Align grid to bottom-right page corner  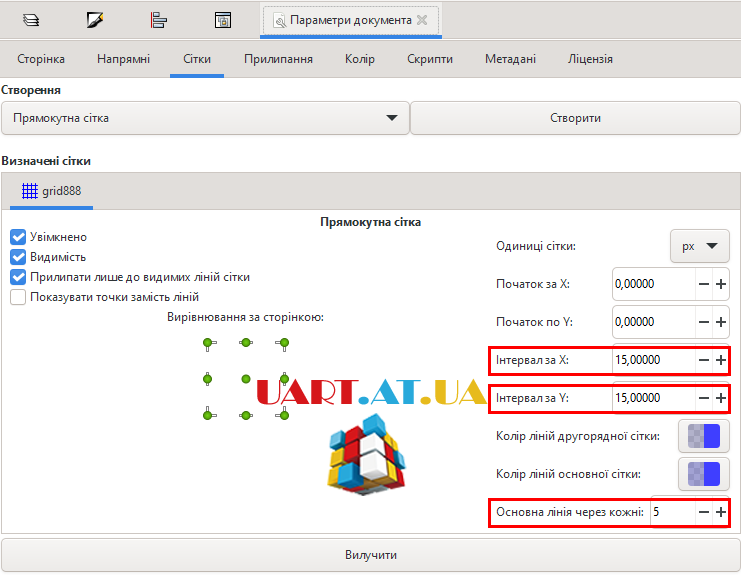click(x=283, y=414)
